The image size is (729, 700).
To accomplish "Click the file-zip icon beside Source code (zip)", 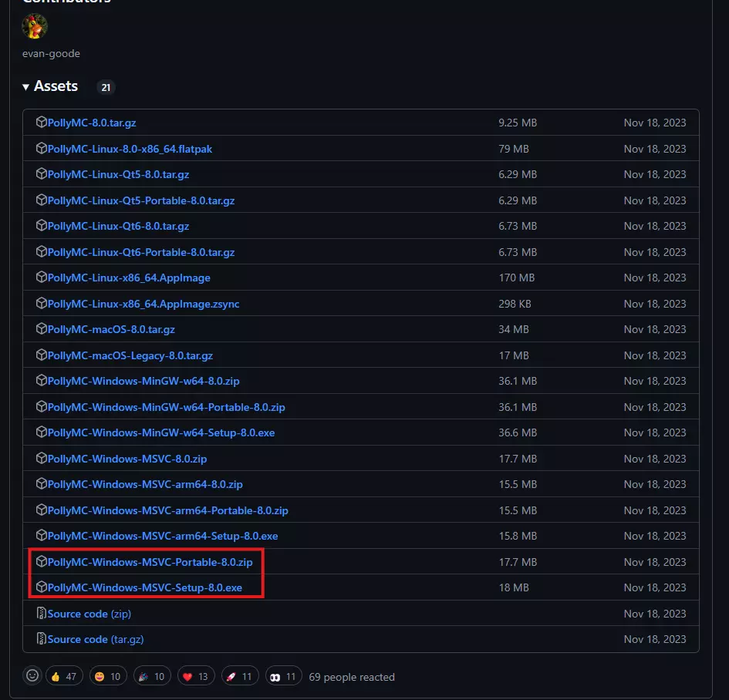I will [42, 614].
